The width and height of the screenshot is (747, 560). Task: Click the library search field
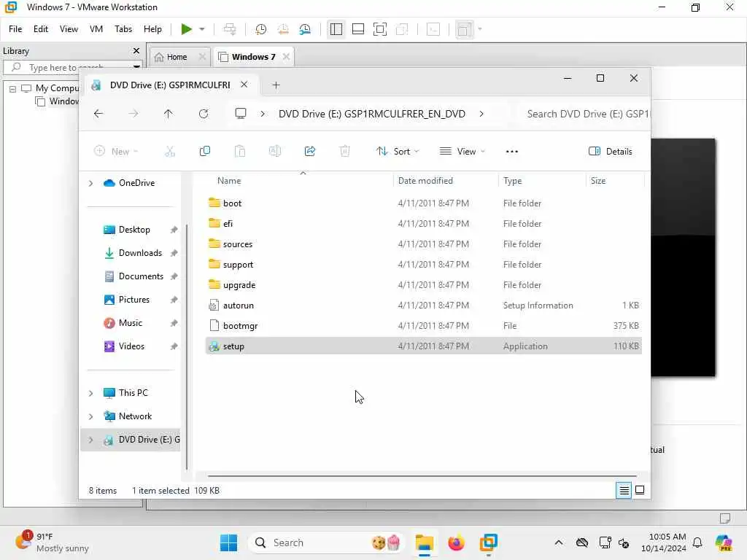tap(71, 68)
